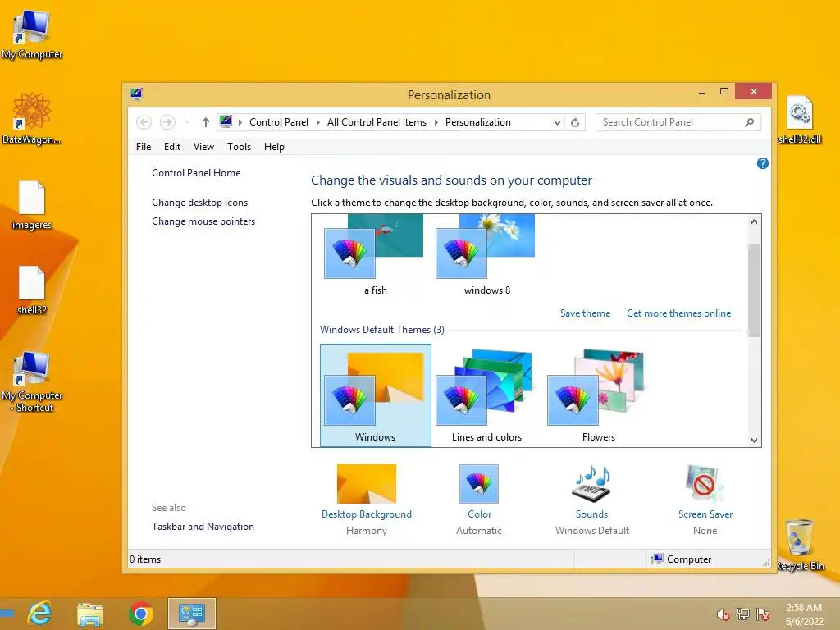Click All Control Panel Items breadcrumb

(377, 122)
